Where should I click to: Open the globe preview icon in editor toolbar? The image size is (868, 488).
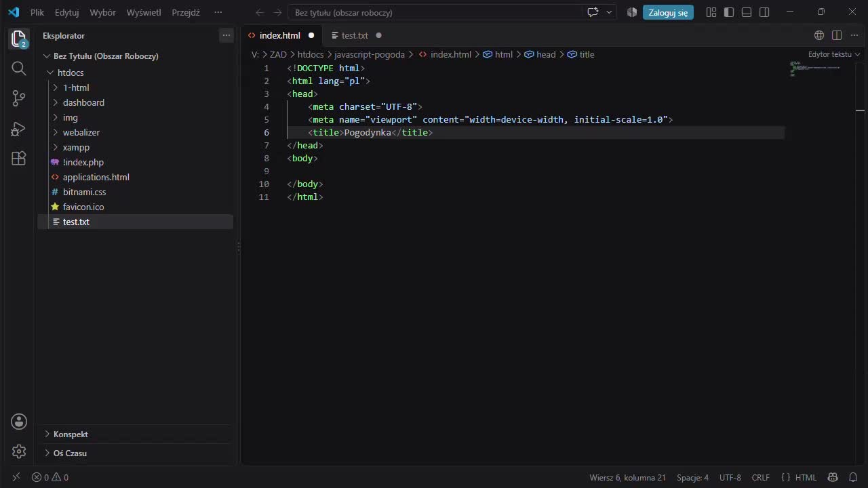coord(819,35)
